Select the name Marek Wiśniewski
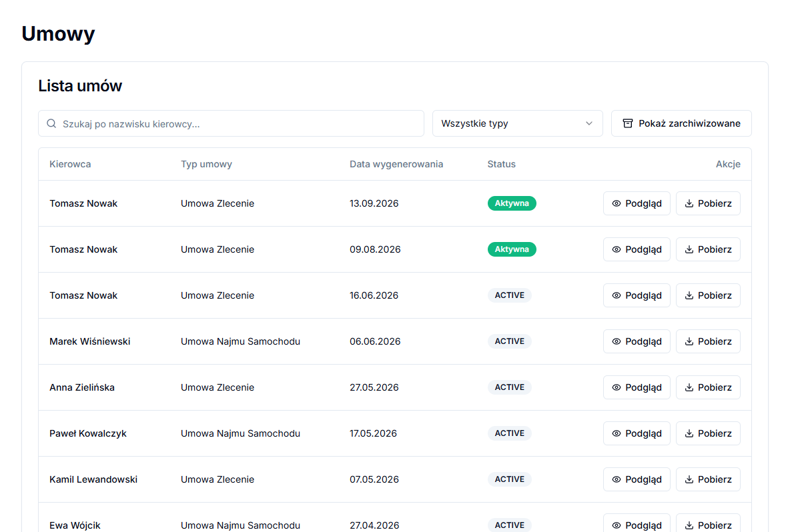This screenshot has height=532, width=790. (x=89, y=341)
